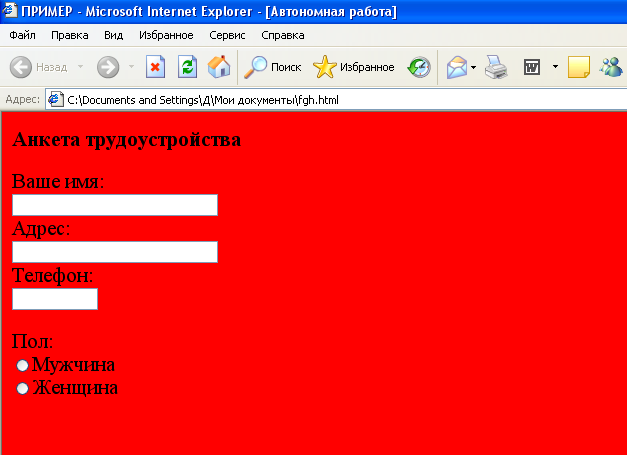This screenshot has height=455, width=627.
Task: Click the Пол: label text
Action: click(x=32, y=341)
